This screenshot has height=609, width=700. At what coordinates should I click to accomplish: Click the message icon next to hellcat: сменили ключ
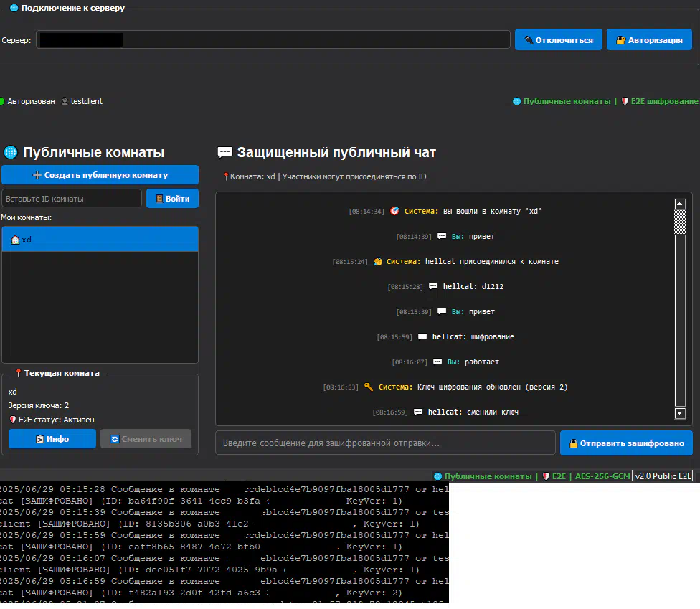418,412
